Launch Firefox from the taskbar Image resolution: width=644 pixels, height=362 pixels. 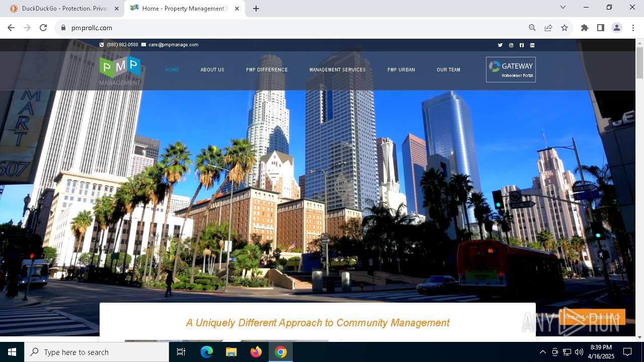pyautogui.click(x=256, y=352)
